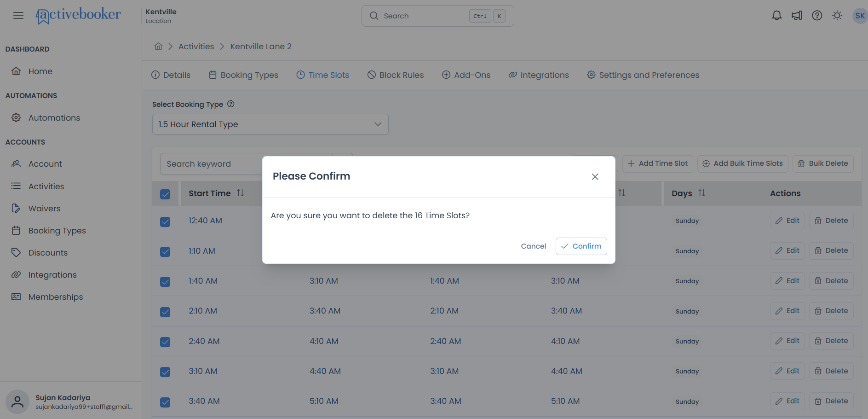Click the activebooker logo

(78, 15)
